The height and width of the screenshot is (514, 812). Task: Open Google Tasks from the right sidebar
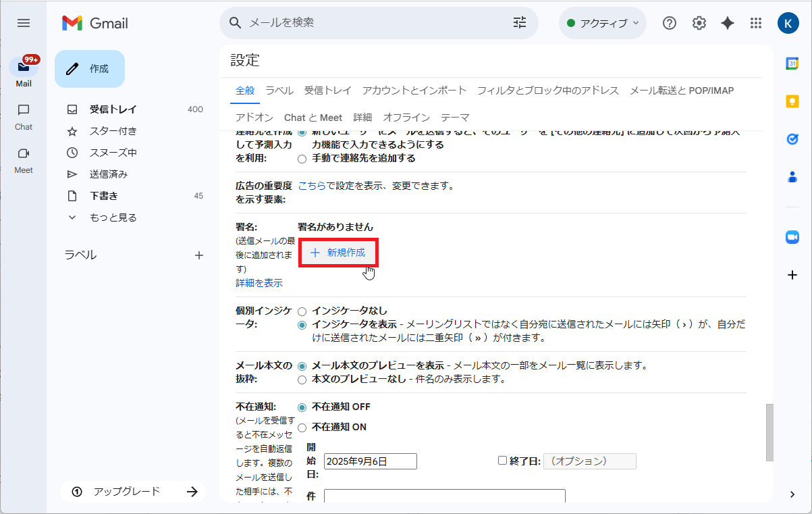(791, 139)
